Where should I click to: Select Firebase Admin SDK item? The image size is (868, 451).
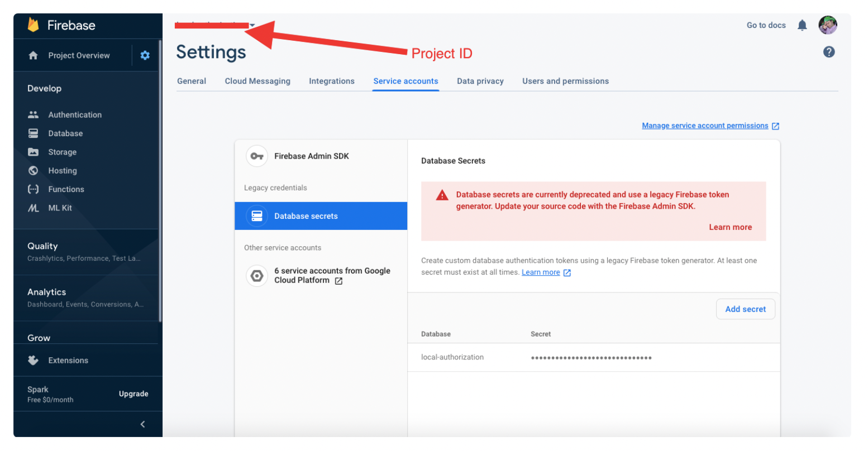coord(321,156)
